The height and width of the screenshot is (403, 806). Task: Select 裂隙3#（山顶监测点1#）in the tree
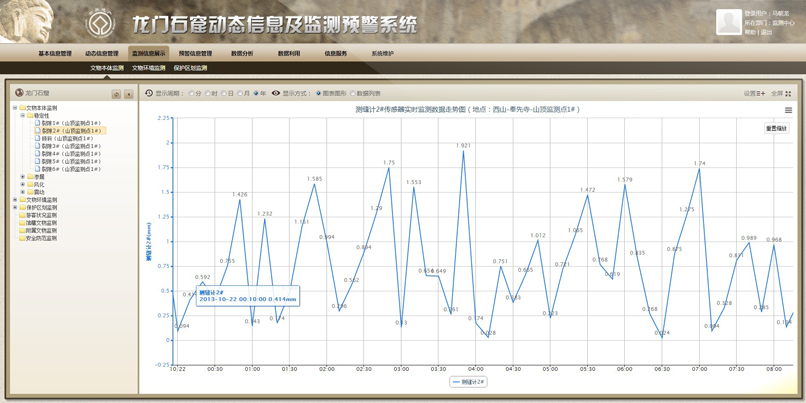pyautogui.click(x=70, y=146)
